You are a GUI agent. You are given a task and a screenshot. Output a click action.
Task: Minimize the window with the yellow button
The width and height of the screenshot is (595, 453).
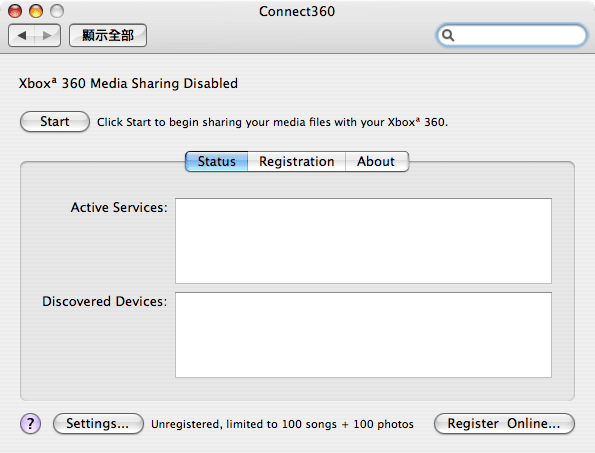point(36,11)
